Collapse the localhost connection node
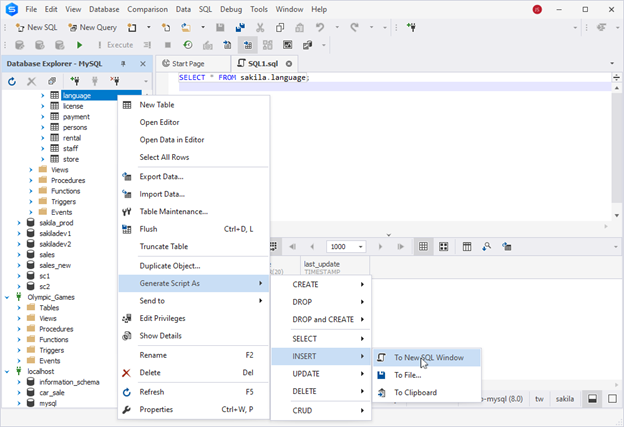This screenshot has width=624, height=427. click(8, 371)
